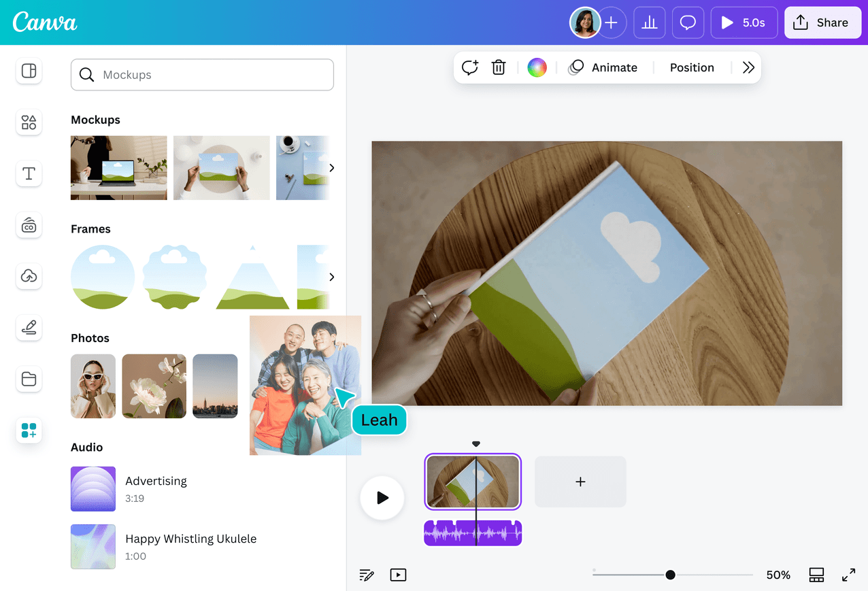Open the analytics bar chart icon
Screen dimensions: 868x591
pyautogui.click(x=650, y=23)
